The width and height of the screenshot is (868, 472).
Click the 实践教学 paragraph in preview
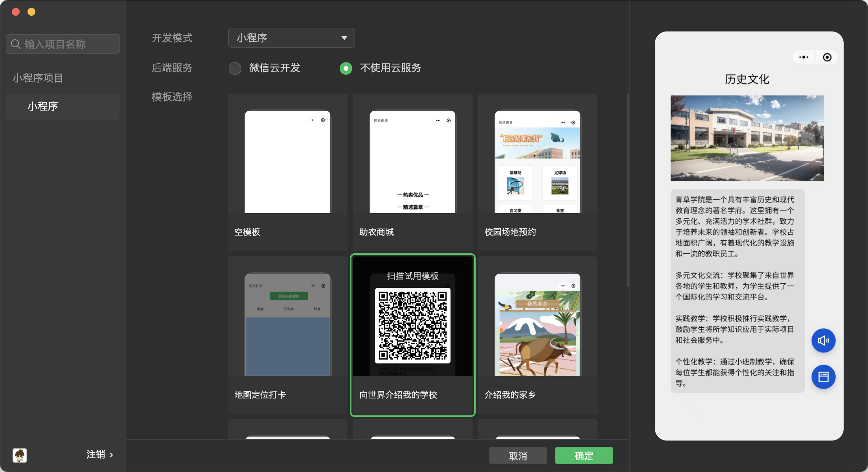[x=735, y=329]
